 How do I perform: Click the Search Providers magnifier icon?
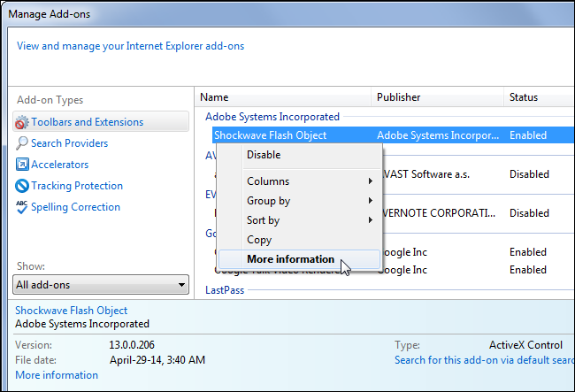(22, 143)
